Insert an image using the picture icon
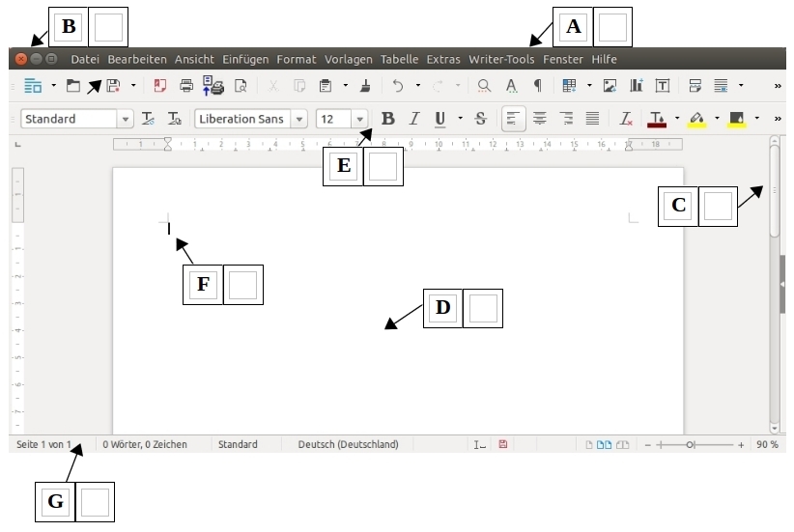 (x=610, y=86)
